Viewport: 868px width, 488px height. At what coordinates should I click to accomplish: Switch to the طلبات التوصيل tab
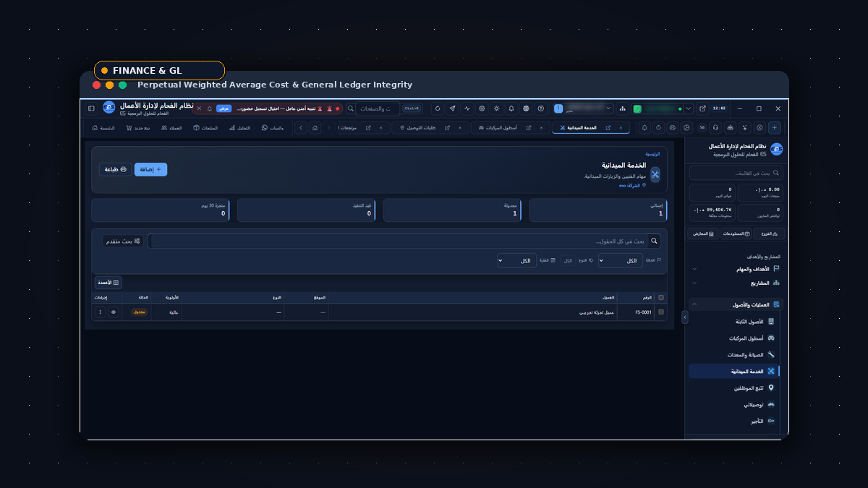point(431,128)
